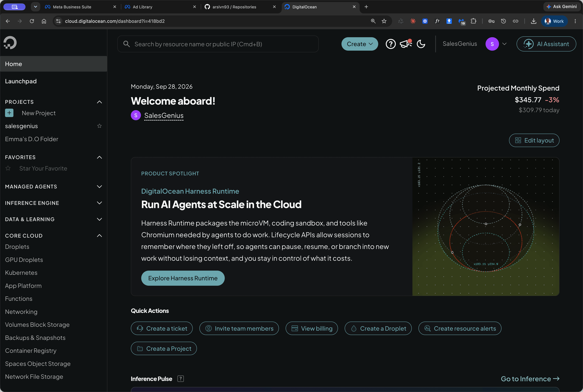Screen dimensions: 583x392
Task: Switch to the Ad Library tab
Action: click(x=160, y=7)
